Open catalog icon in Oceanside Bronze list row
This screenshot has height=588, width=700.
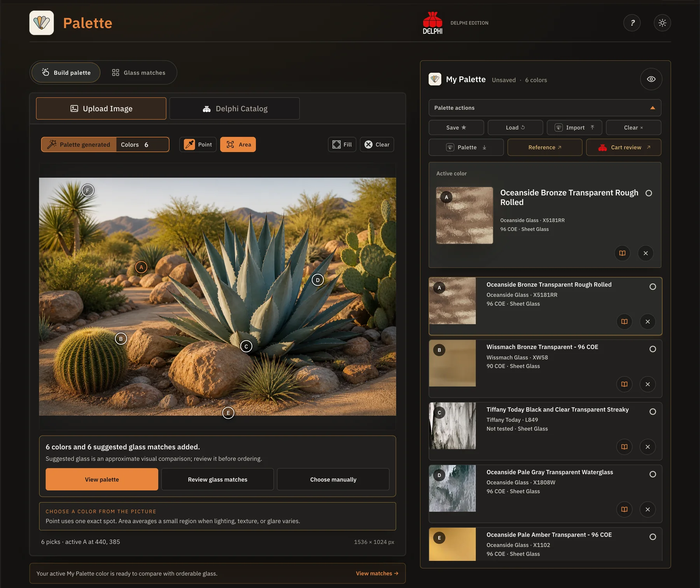624,322
